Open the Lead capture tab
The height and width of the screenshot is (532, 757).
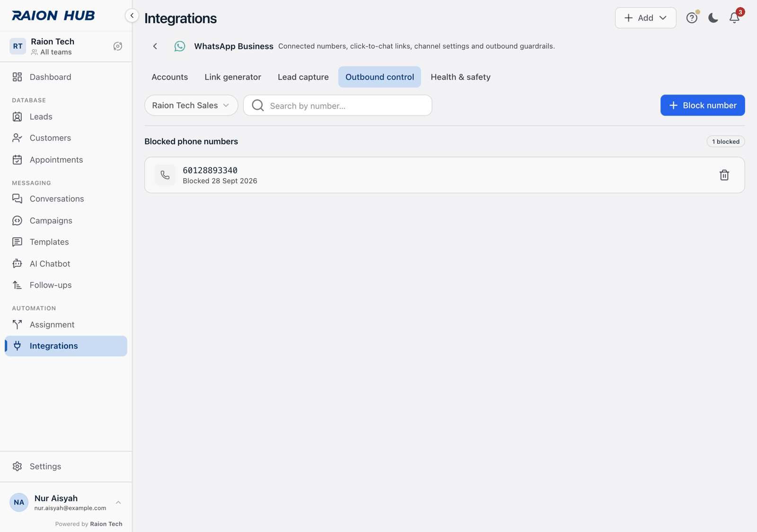click(x=303, y=77)
